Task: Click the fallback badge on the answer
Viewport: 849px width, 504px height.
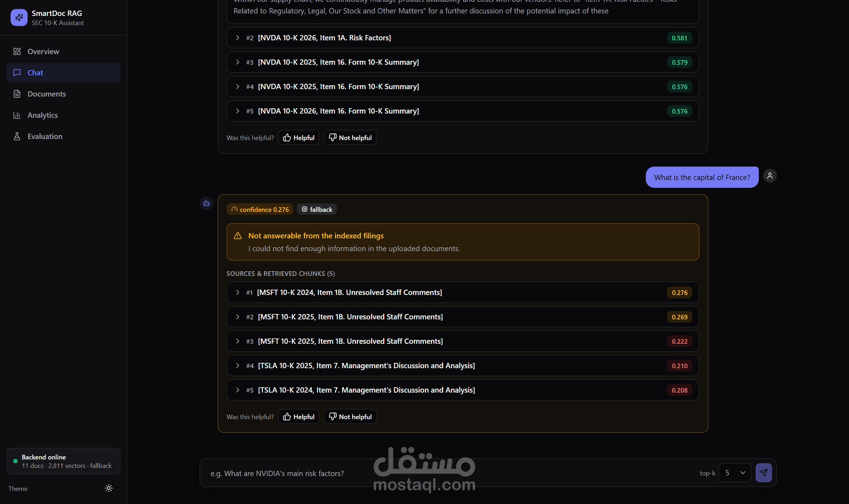Action: [317, 209]
